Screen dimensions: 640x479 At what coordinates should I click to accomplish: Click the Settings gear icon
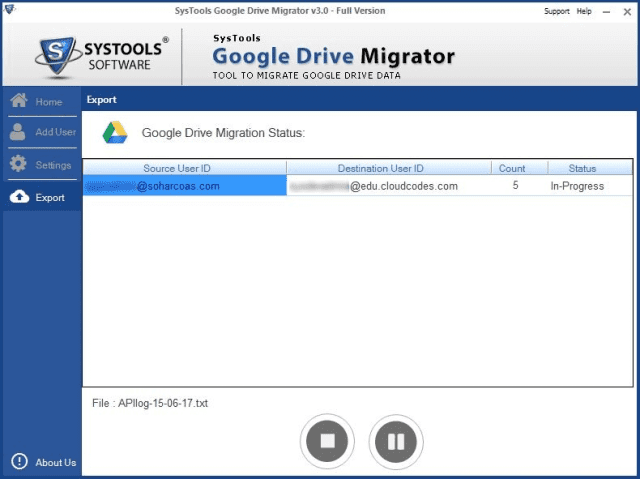pos(18,164)
